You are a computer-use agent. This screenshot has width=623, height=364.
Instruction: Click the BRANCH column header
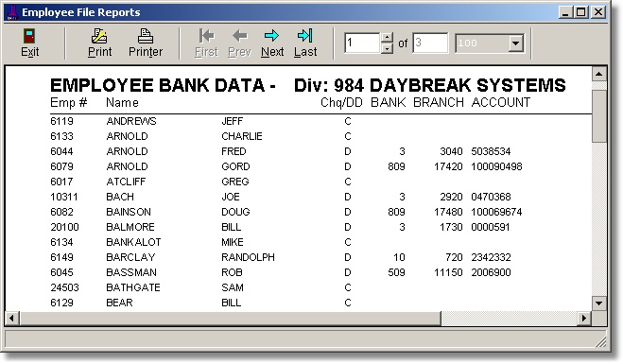click(x=439, y=102)
